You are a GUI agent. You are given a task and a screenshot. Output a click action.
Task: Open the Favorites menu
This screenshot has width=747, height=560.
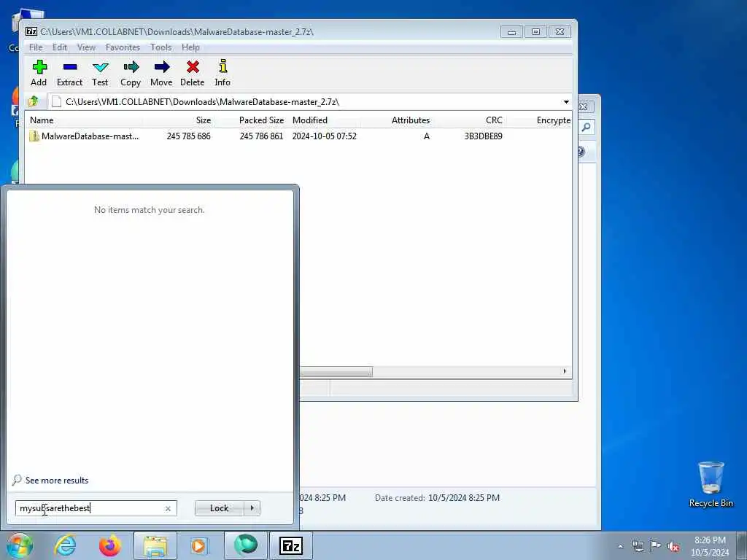123,47
